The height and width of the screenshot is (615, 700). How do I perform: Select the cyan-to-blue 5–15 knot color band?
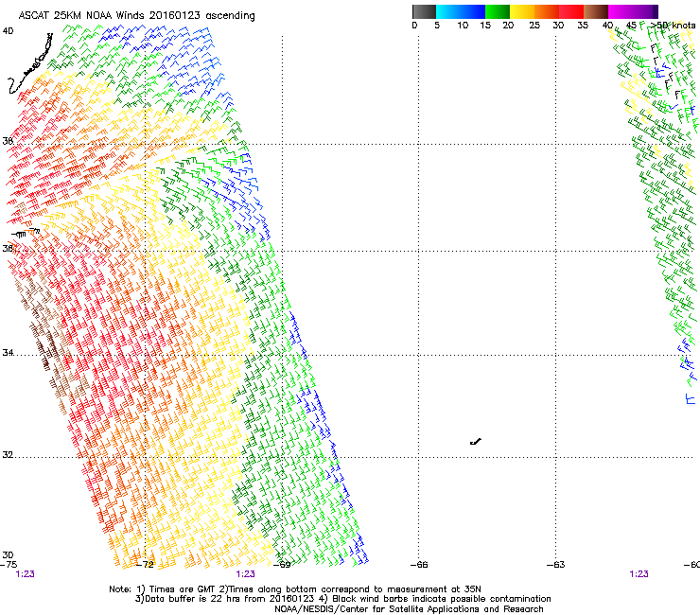click(461, 11)
